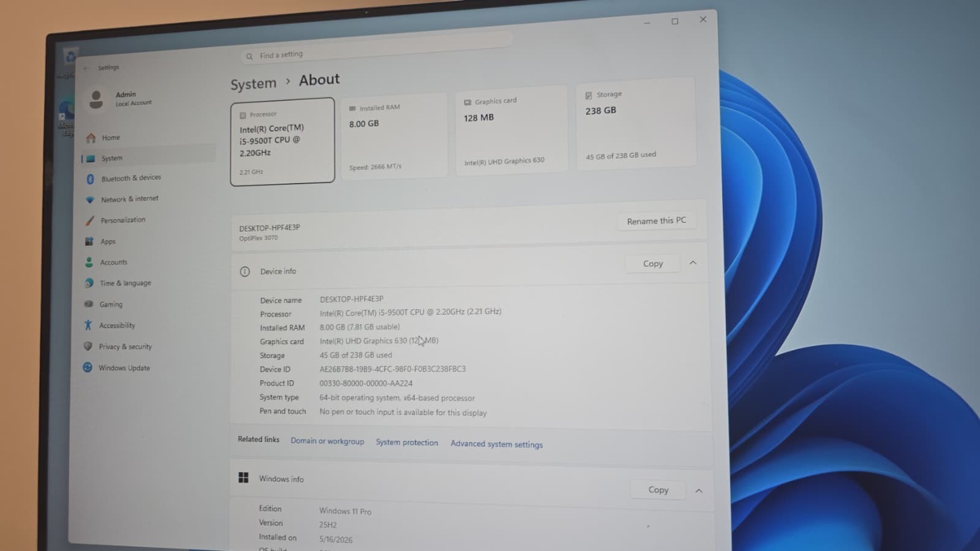Select the Processor summary card

[x=282, y=141]
